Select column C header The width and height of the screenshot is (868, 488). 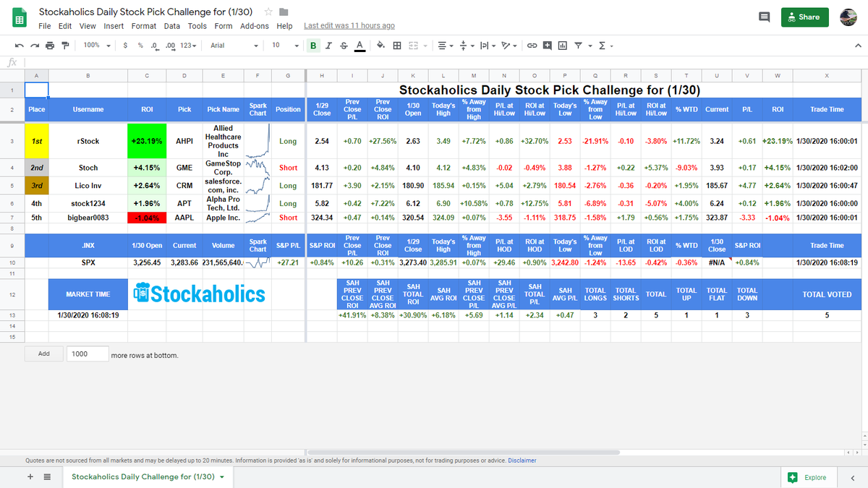tap(147, 76)
